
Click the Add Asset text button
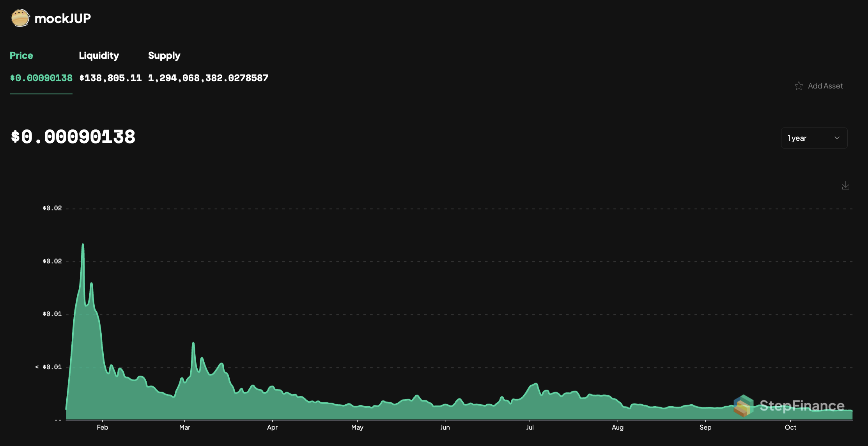[825, 86]
